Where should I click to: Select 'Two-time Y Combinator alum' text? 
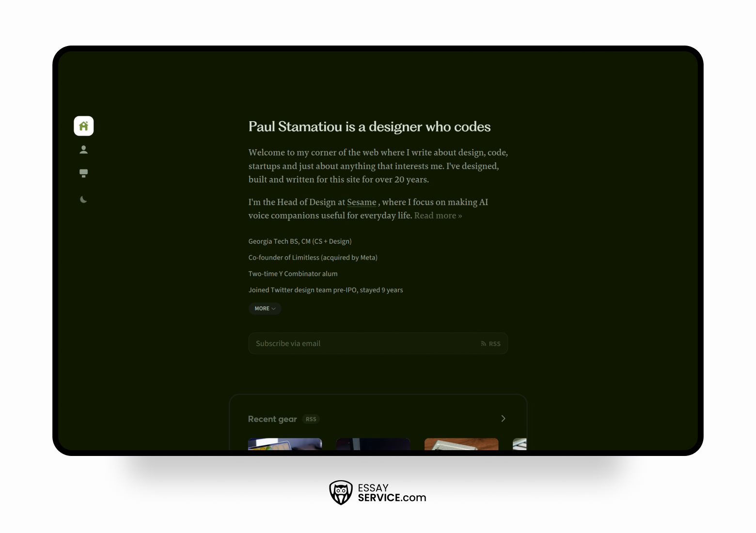pos(293,274)
